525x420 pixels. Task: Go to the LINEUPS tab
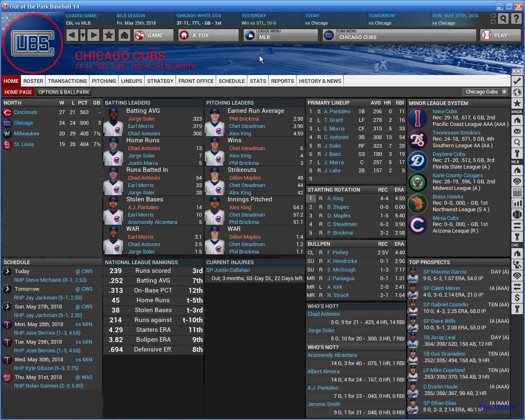[x=132, y=81]
